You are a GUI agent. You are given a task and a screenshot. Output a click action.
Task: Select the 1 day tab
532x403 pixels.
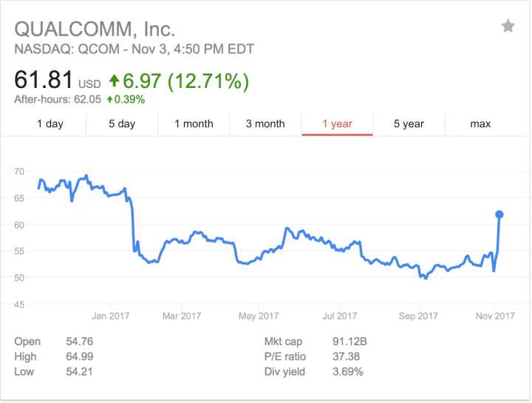point(50,124)
